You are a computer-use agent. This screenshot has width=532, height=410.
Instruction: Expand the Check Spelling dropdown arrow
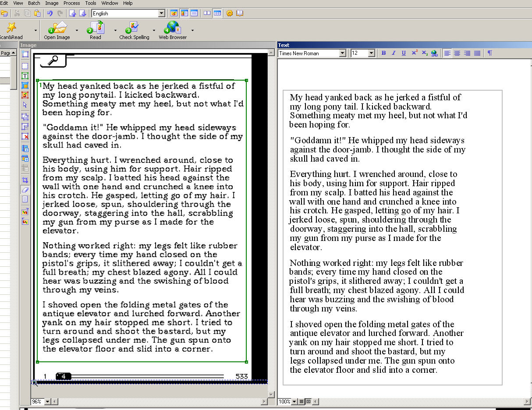[154, 31]
